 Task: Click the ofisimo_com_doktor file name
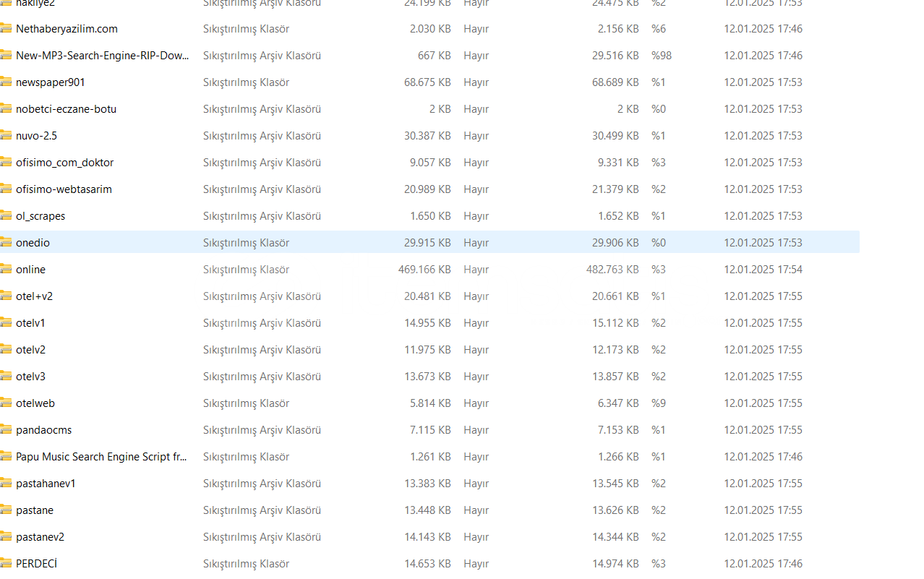[x=64, y=163]
